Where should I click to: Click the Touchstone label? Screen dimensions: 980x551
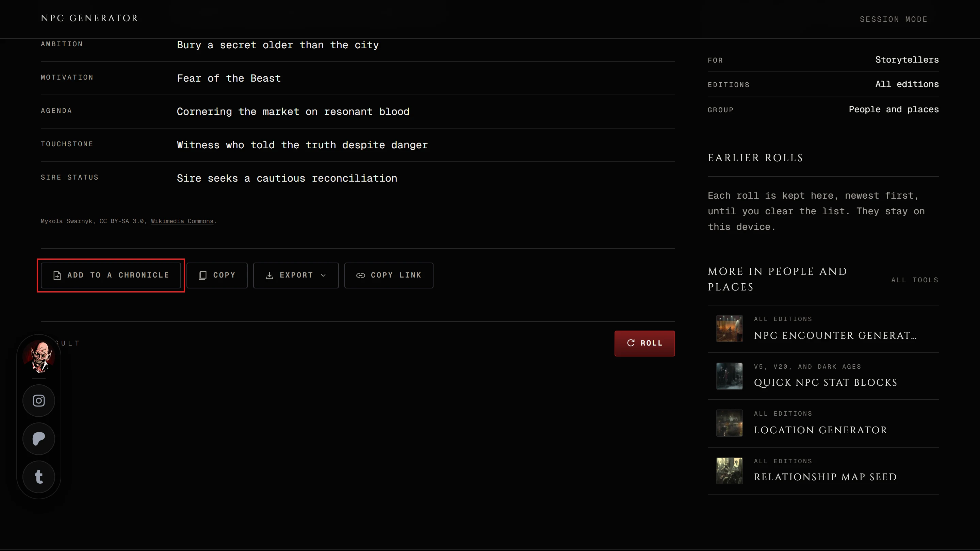click(x=67, y=144)
